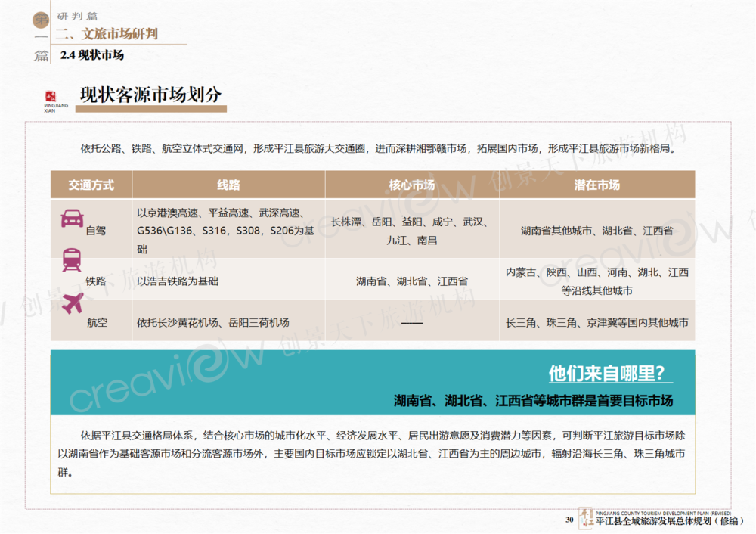Click the 依托长沙黄花机场、岳阳三荷机场 cell
This screenshot has width=756, height=534.
[x=212, y=322]
